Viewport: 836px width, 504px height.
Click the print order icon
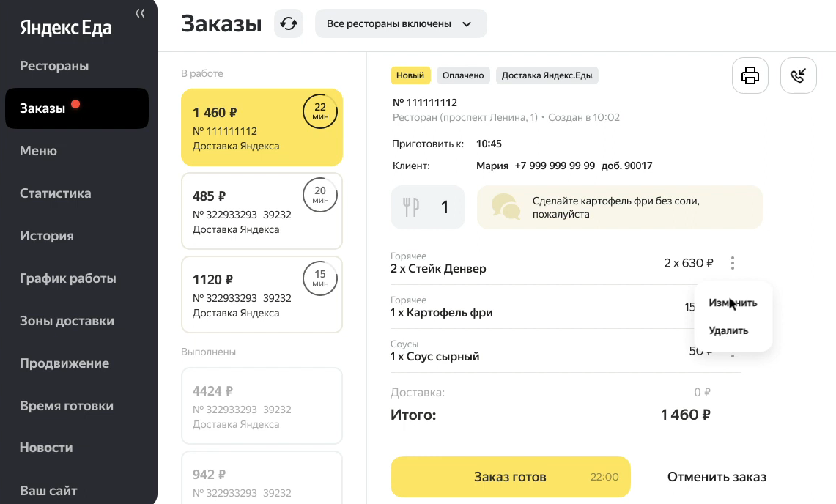(750, 75)
